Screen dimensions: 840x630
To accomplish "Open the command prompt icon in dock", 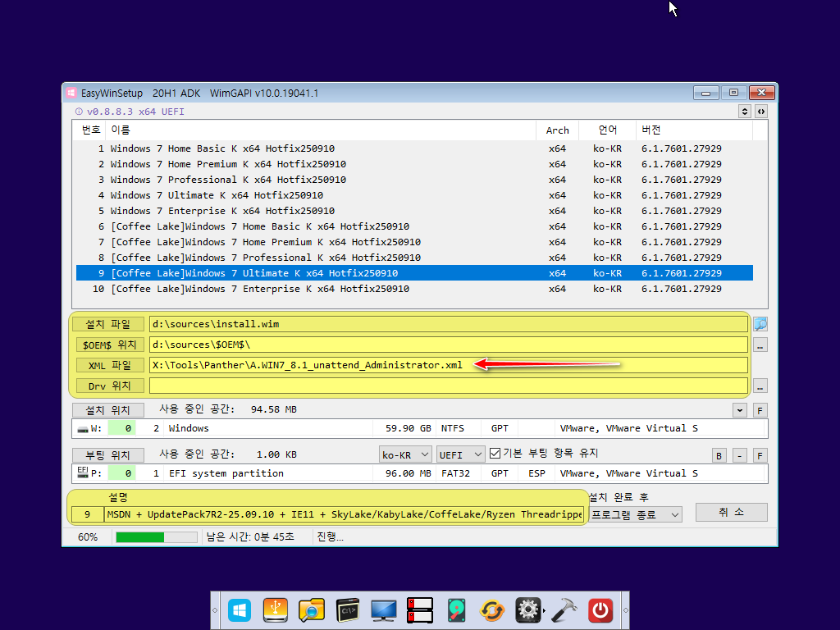I will 348,610.
